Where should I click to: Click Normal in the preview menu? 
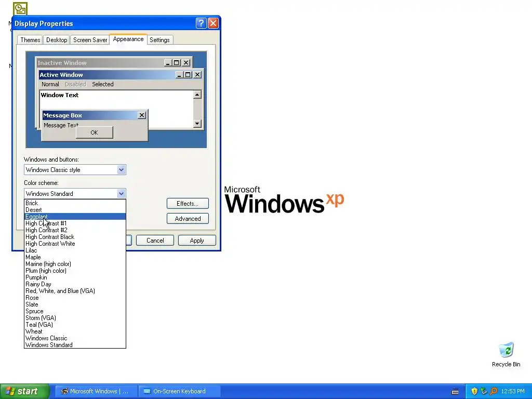tap(50, 84)
